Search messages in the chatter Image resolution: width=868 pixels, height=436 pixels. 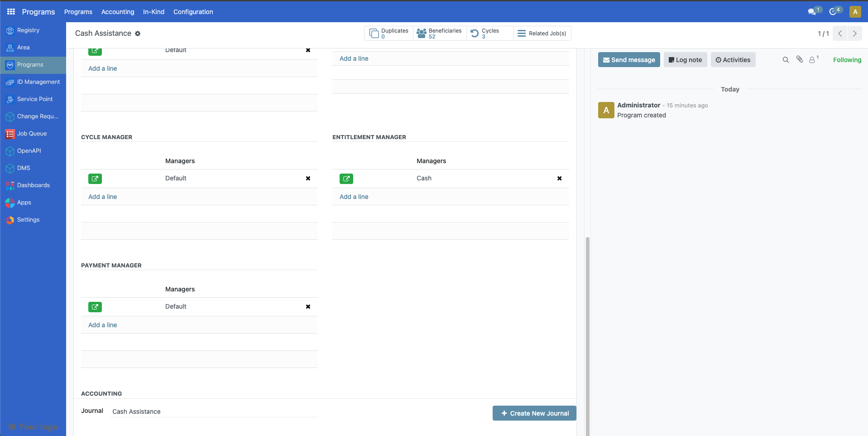pos(785,59)
